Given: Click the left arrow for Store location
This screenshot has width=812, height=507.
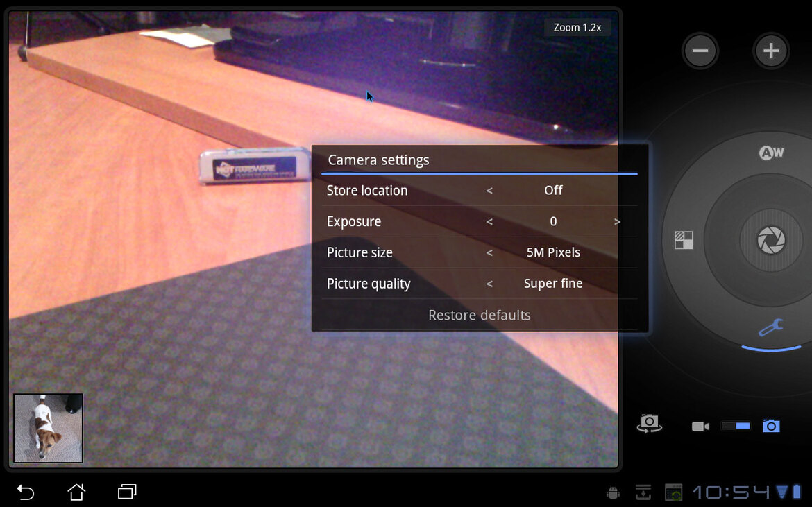Looking at the screenshot, I should click(489, 190).
